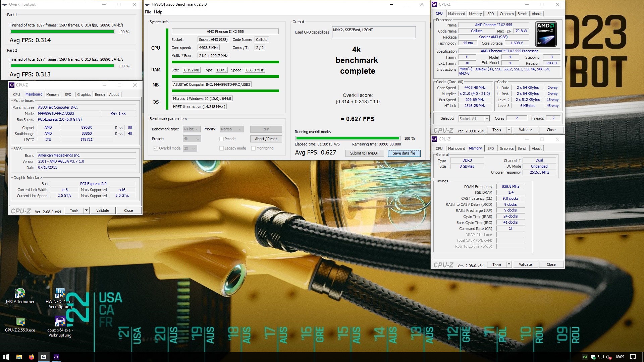Click Validate in the CPU-Z Memory window

pyautogui.click(x=525, y=264)
